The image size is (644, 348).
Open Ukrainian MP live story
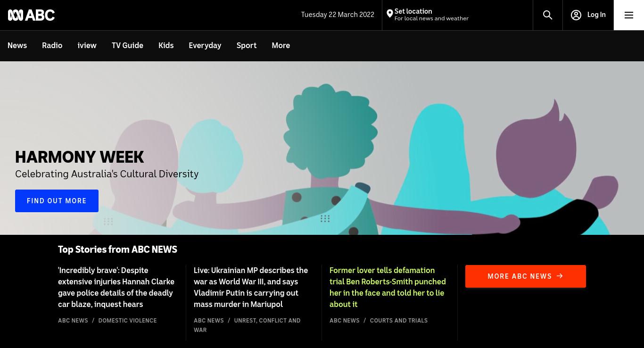[251, 287]
